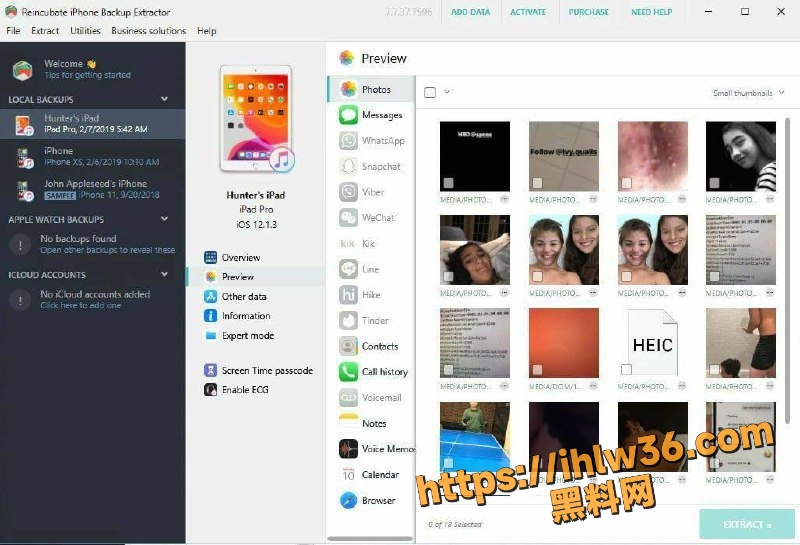The image size is (800, 545).
Task: Open the Small thumbnails size dropdown
Action: [748, 93]
